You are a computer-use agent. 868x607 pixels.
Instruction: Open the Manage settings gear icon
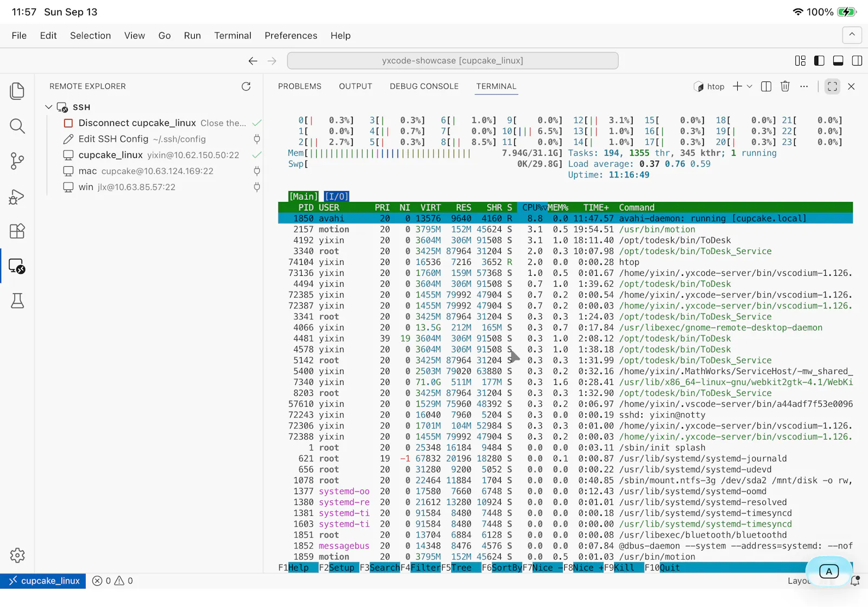[x=17, y=555]
